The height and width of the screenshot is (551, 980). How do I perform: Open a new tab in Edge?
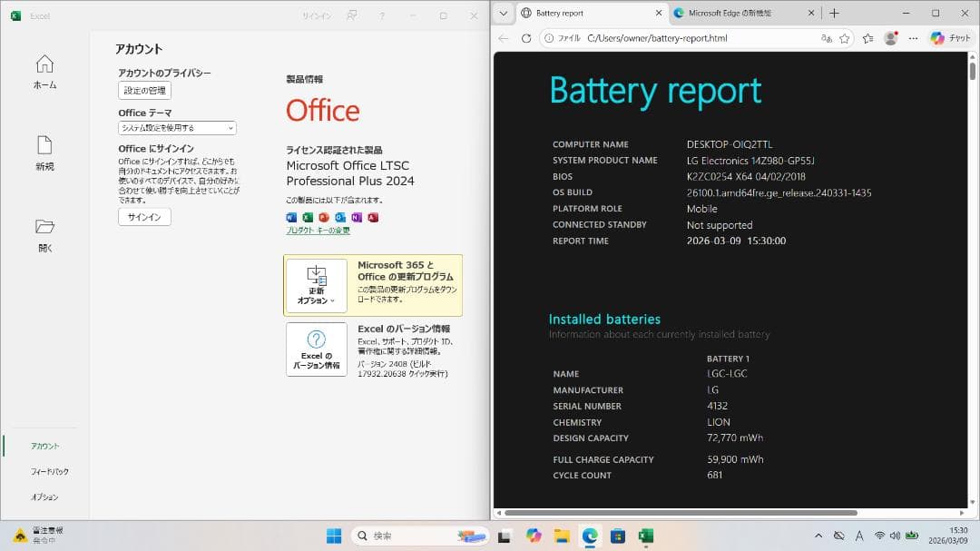click(835, 13)
